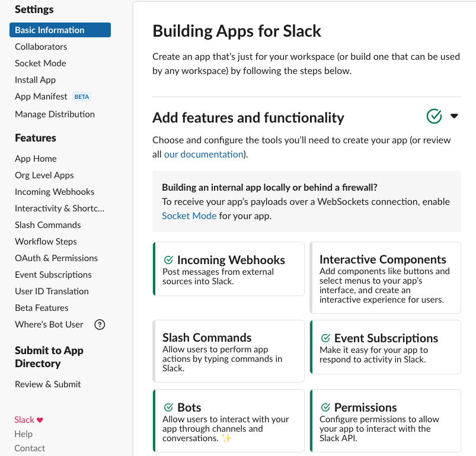Click the Socket Mode link in the firewall notice

click(189, 216)
